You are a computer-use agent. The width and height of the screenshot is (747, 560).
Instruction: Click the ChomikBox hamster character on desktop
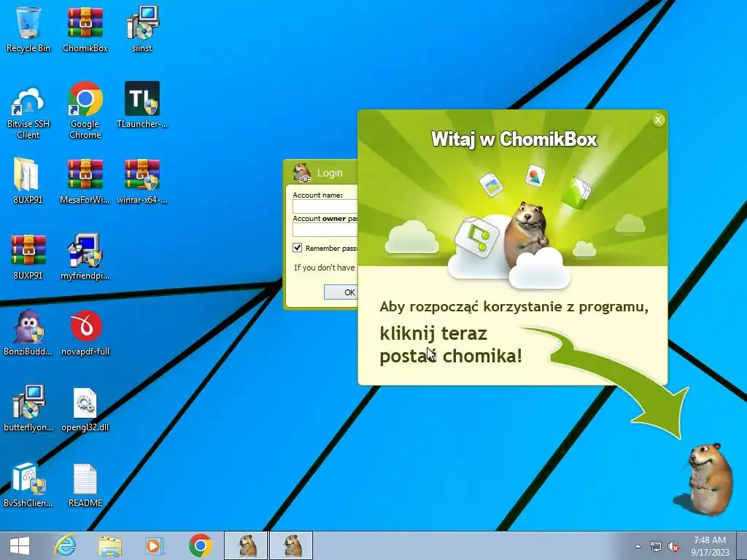[708, 479]
